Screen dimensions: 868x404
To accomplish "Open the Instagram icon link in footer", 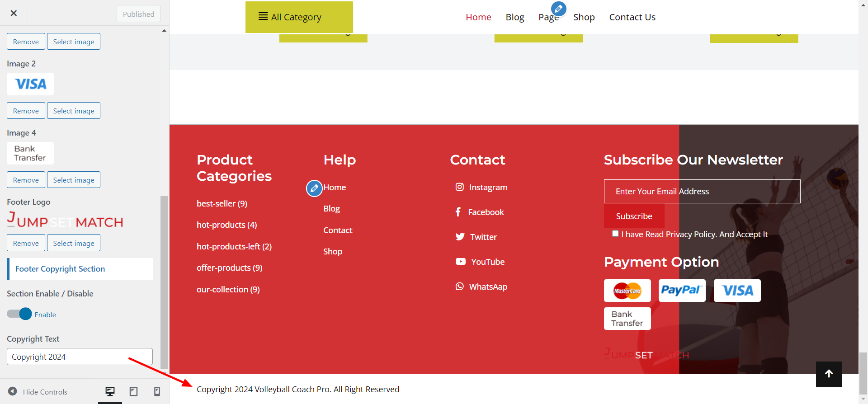I will click(459, 187).
